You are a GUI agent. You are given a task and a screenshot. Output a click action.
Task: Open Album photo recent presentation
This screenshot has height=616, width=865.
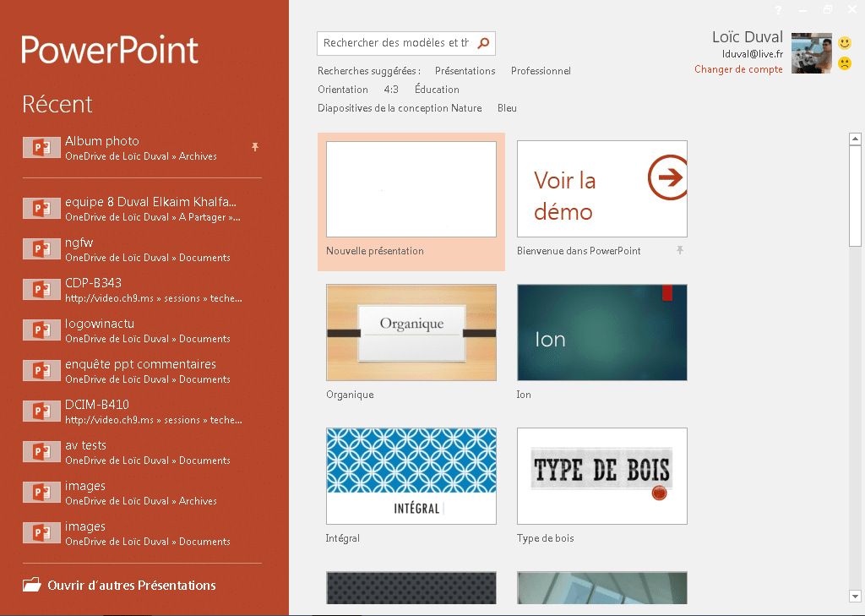(x=142, y=148)
